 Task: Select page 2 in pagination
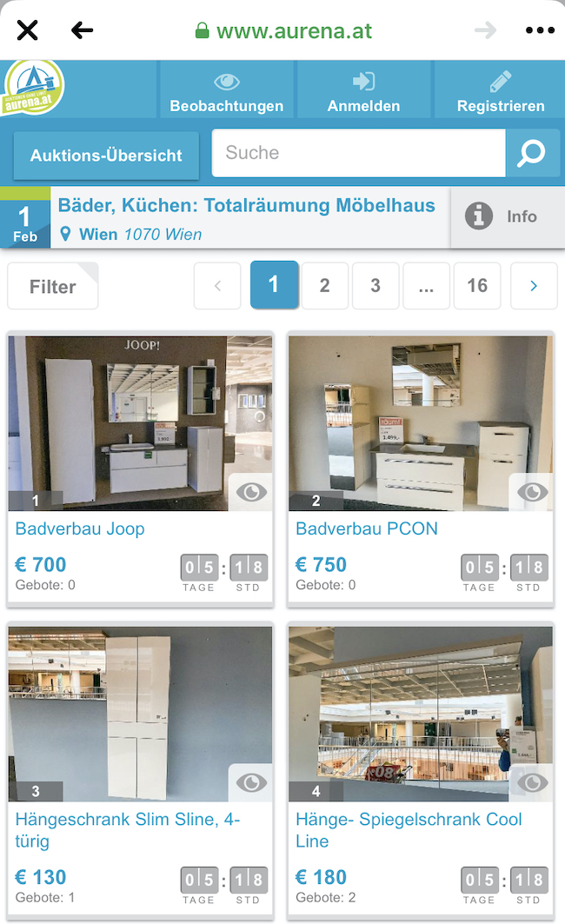[x=324, y=286]
